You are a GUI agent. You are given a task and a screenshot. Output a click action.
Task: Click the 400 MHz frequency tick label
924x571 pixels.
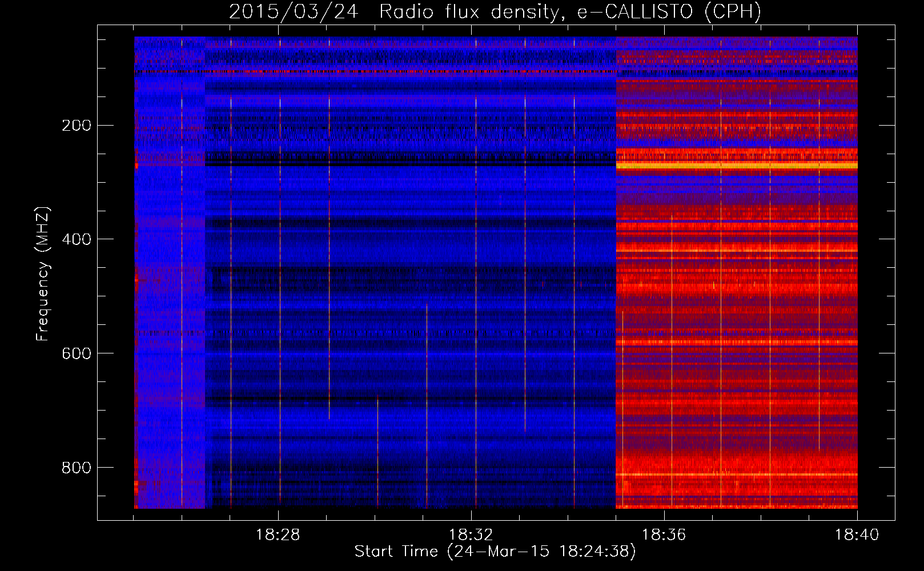coord(76,239)
